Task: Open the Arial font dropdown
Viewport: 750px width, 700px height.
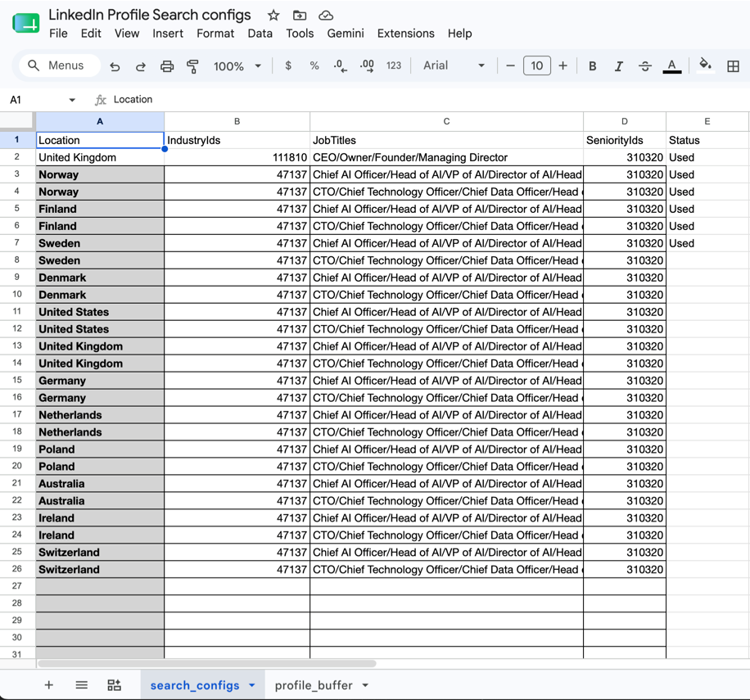Action: pos(454,65)
